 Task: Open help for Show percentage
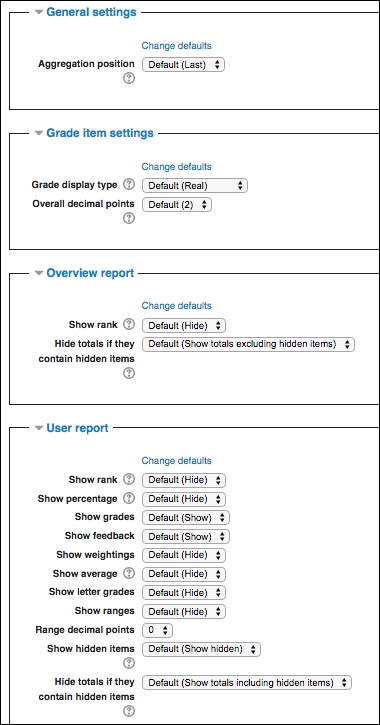pos(129,498)
